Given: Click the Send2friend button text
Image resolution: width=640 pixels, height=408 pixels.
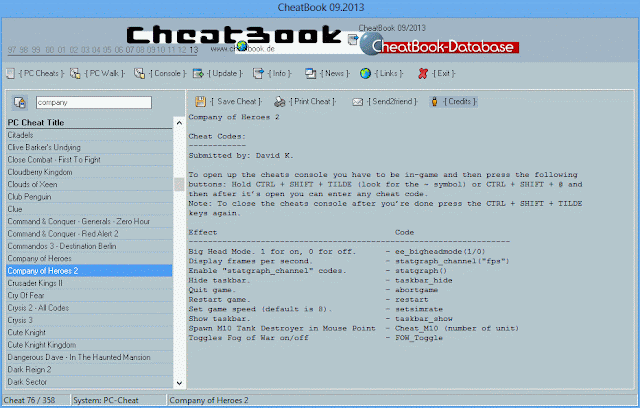Looking at the screenshot, I should [392, 102].
